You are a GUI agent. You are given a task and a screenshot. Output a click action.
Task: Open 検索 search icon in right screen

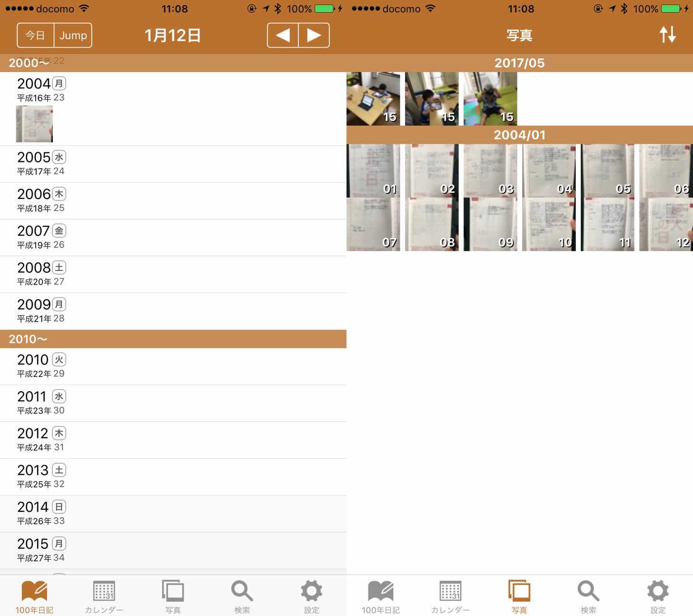[x=588, y=596]
